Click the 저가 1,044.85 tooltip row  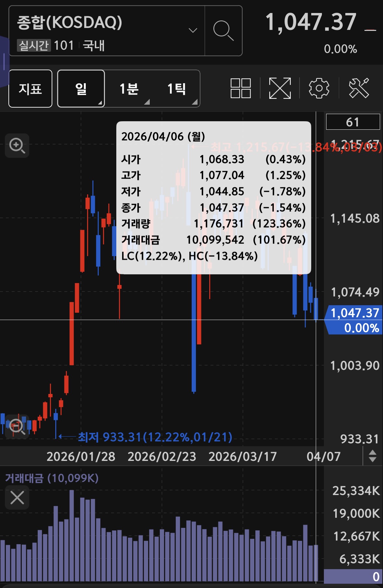(213, 191)
